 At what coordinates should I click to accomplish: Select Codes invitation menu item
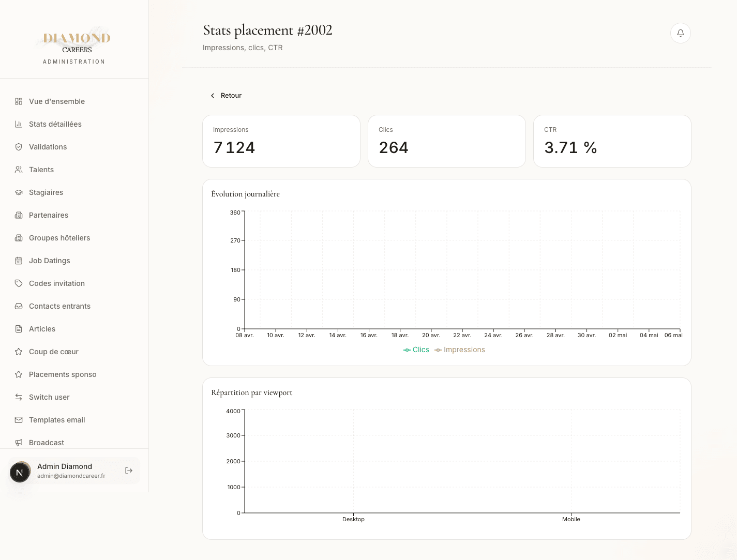tap(74, 283)
